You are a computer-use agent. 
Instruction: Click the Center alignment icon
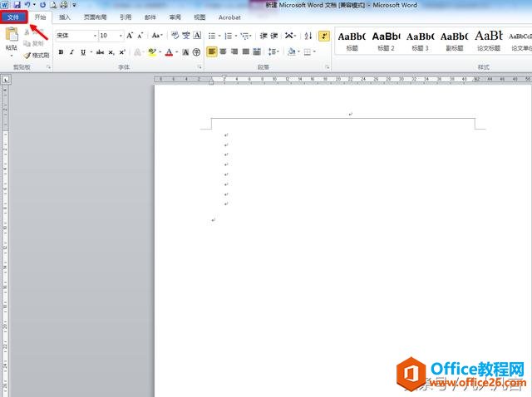click(224, 51)
